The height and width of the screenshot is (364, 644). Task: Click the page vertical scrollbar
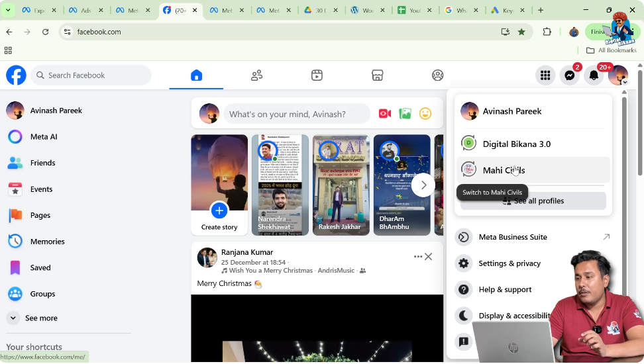click(640, 123)
